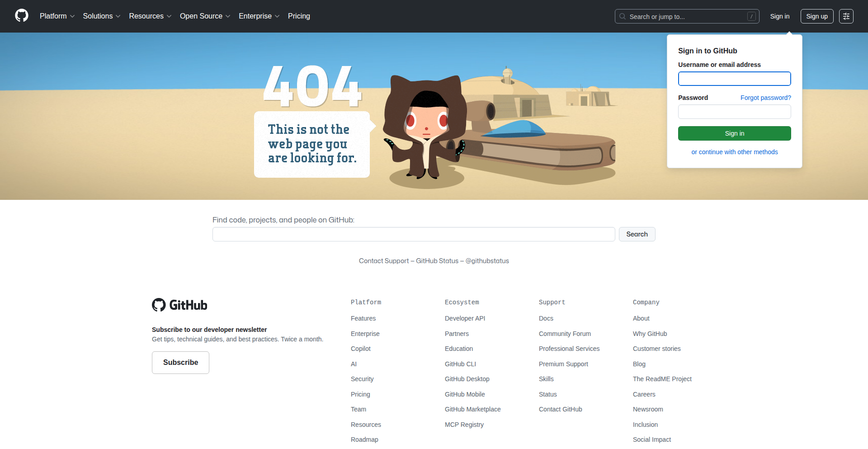This screenshot has width=868, height=449.
Task: Open the Forgot password link
Action: pyautogui.click(x=765, y=97)
